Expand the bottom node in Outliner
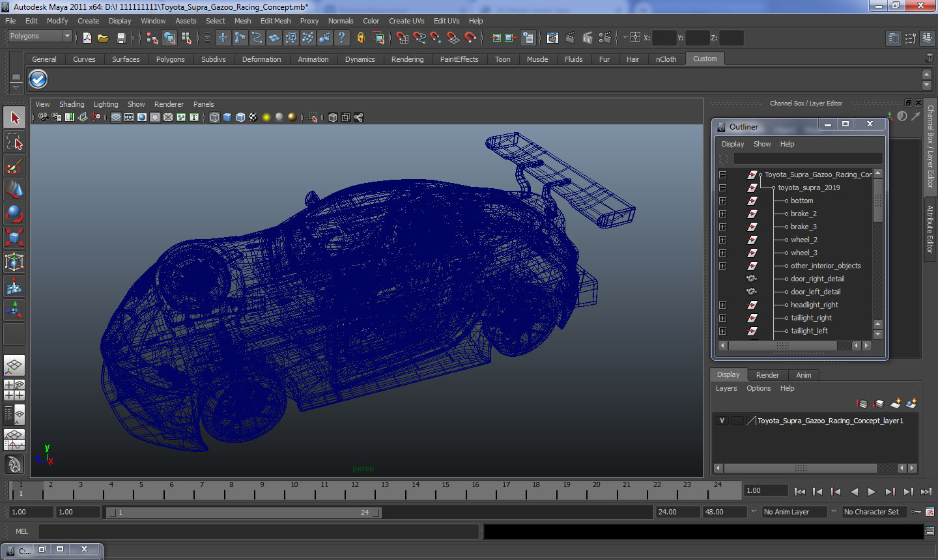The image size is (938, 560). pyautogui.click(x=722, y=201)
